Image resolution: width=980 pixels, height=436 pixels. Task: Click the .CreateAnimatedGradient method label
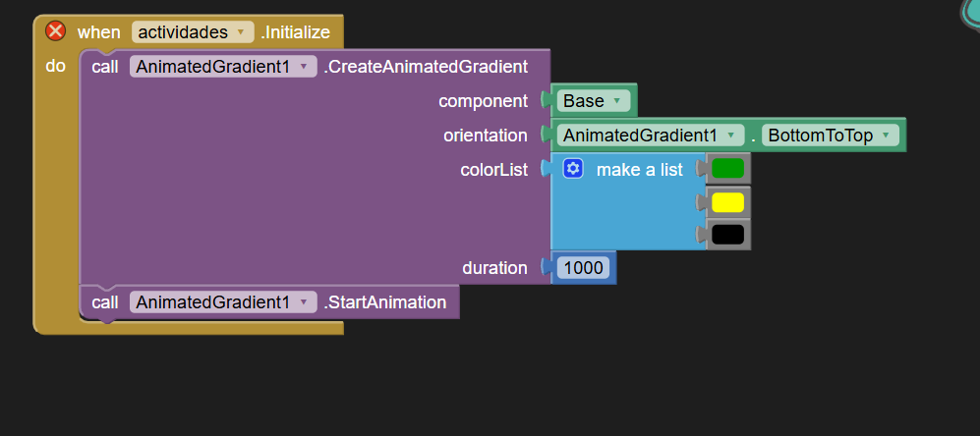click(x=426, y=67)
